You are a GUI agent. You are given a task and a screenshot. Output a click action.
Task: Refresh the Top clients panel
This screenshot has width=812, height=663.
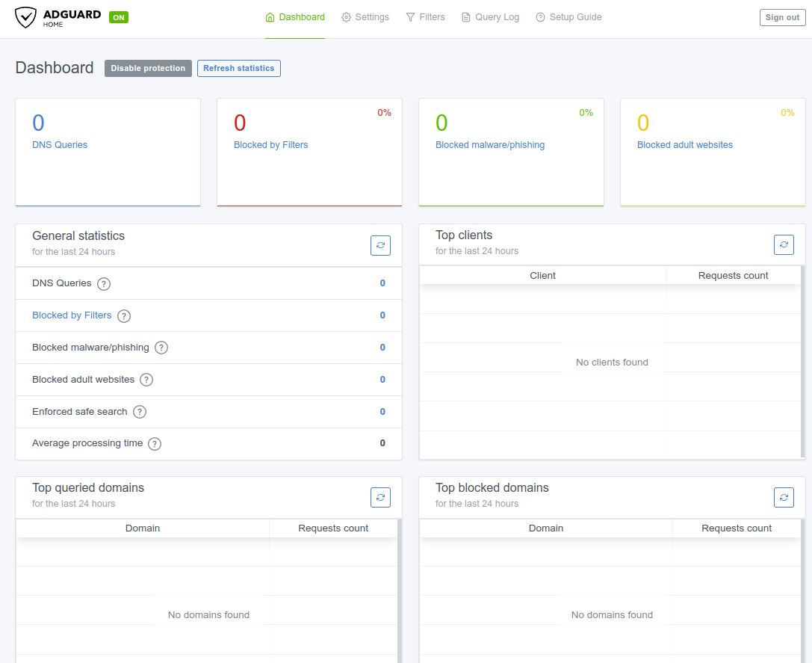click(x=784, y=244)
